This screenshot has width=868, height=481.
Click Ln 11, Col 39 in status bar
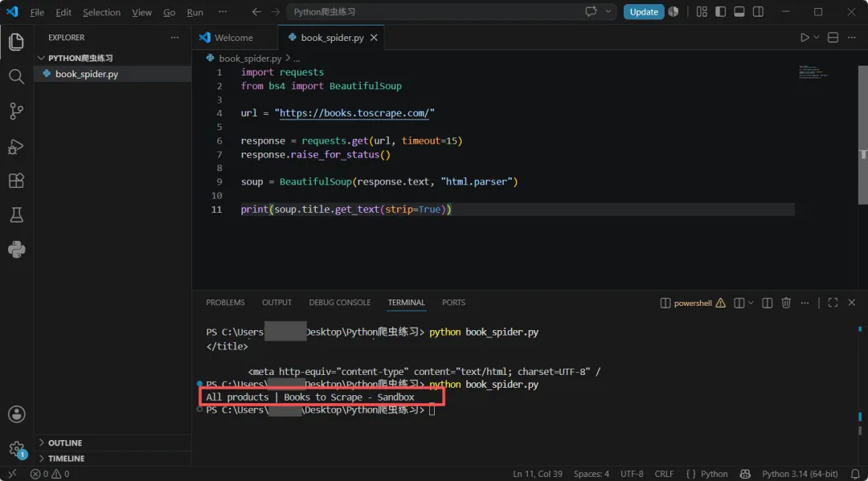(538, 474)
